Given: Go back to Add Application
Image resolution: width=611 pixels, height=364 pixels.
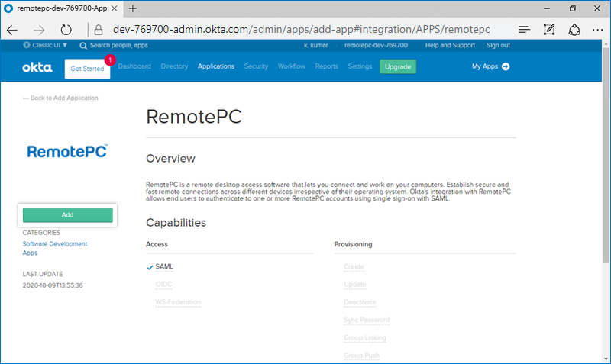Looking at the screenshot, I should (60, 98).
